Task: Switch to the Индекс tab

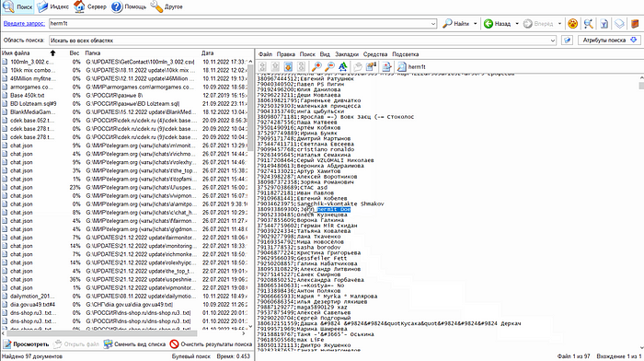Action: pyautogui.click(x=53, y=7)
